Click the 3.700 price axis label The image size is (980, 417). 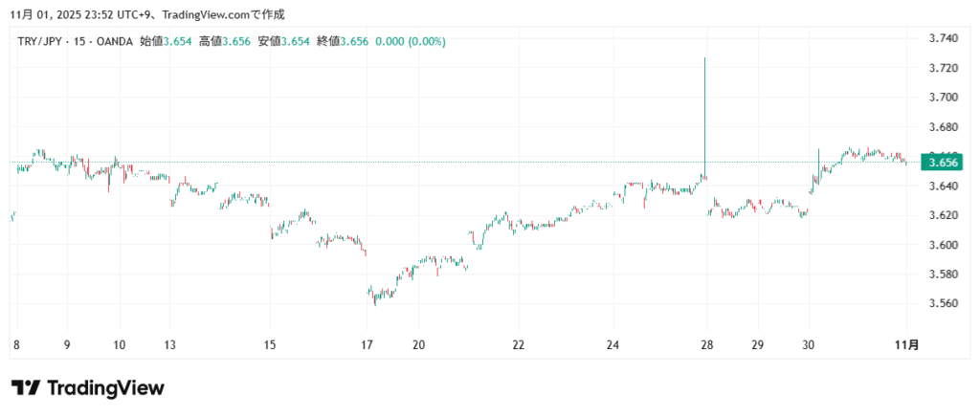944,98
